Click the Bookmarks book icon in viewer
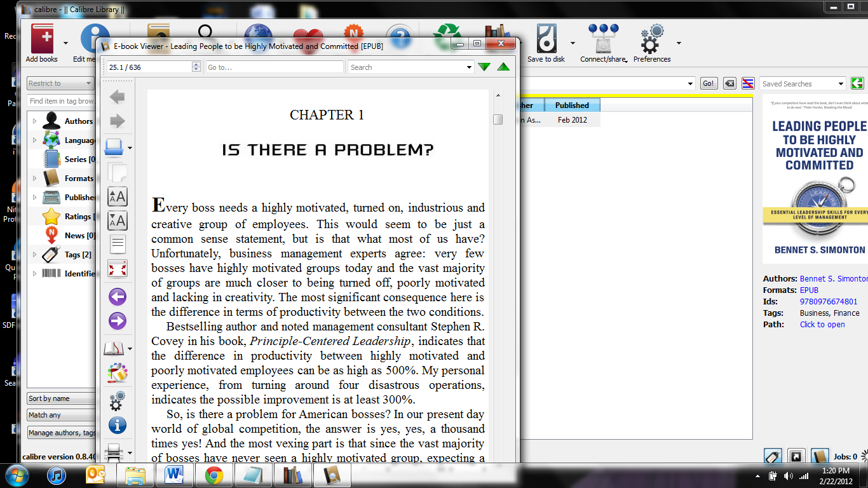The image size is (868, 488). pos(114,348)
